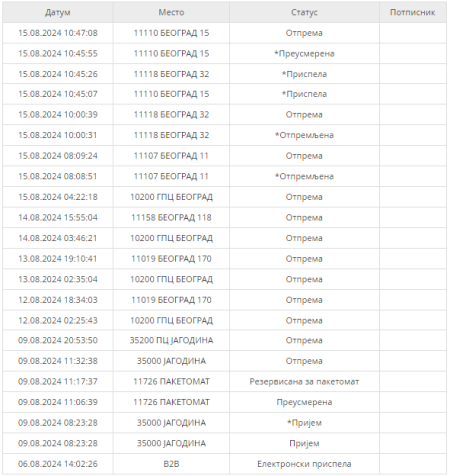
Task: Click the Резервисана за пакетомат status
Action: 304,382
